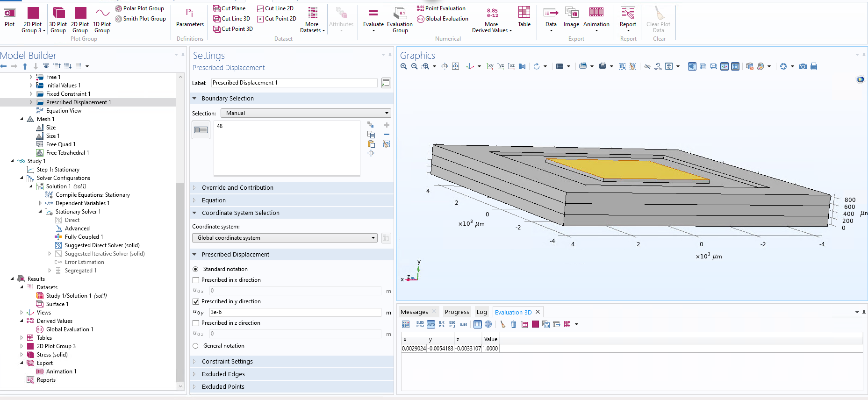
Task: Take a snapshot with the camera icon
Action: coord(803,66)
